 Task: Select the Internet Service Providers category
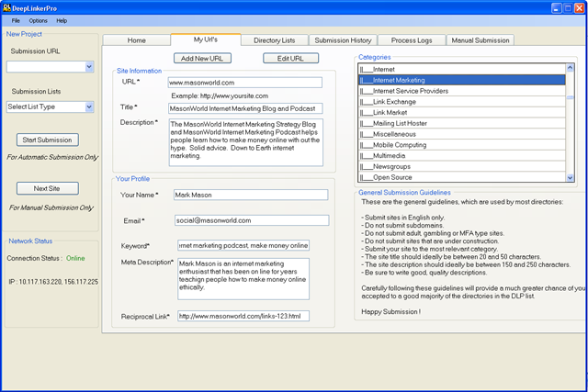[461, 91]
